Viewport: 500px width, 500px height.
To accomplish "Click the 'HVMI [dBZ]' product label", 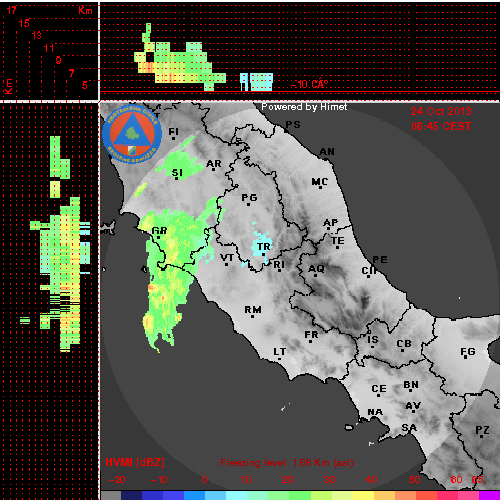I will pos(135,462).
